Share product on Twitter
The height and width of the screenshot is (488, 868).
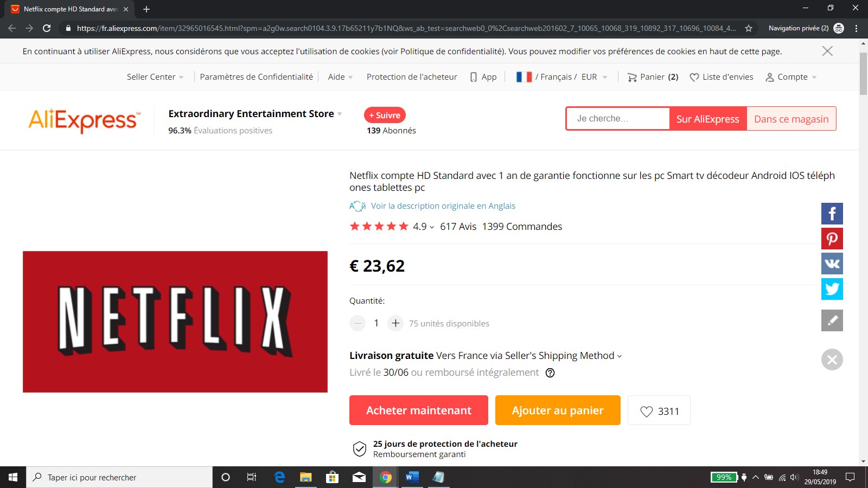coord(832,289)
